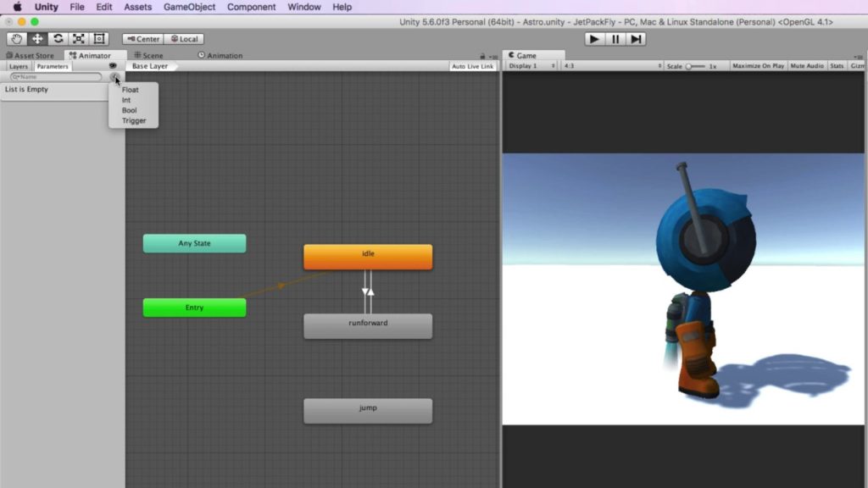Select the runforward state node

tap(368, 326)
